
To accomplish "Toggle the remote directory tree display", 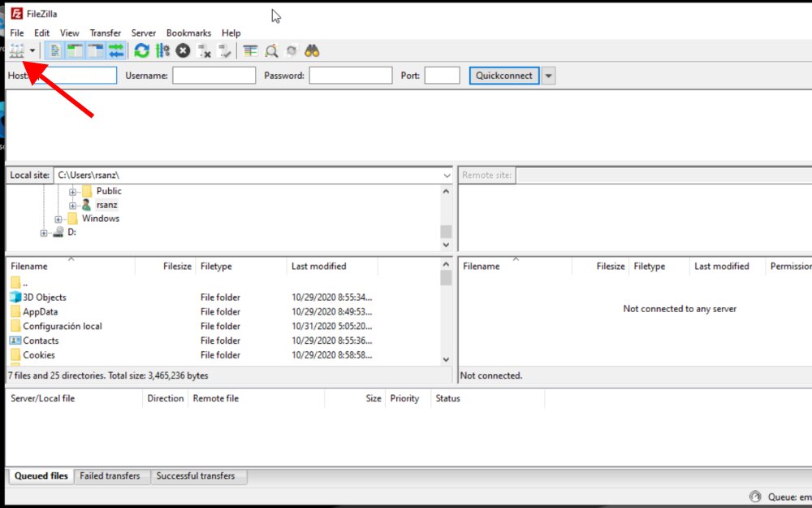I will [x=96, y=50].
